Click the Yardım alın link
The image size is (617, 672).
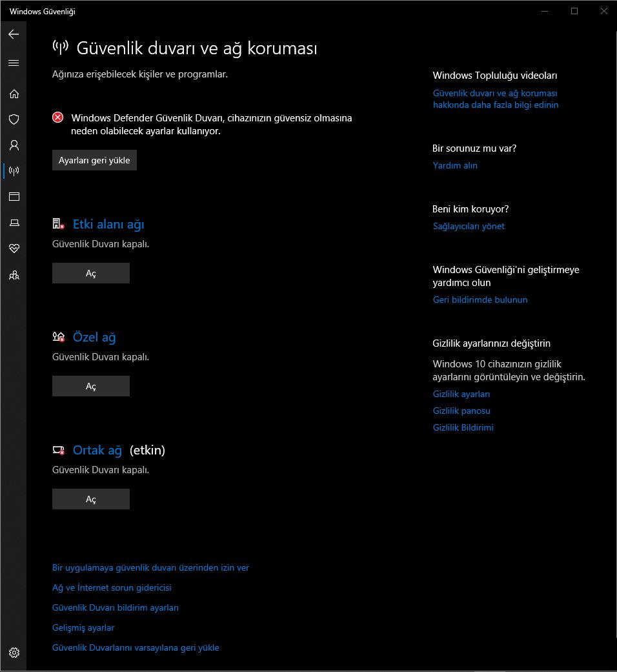pos(455,165)
